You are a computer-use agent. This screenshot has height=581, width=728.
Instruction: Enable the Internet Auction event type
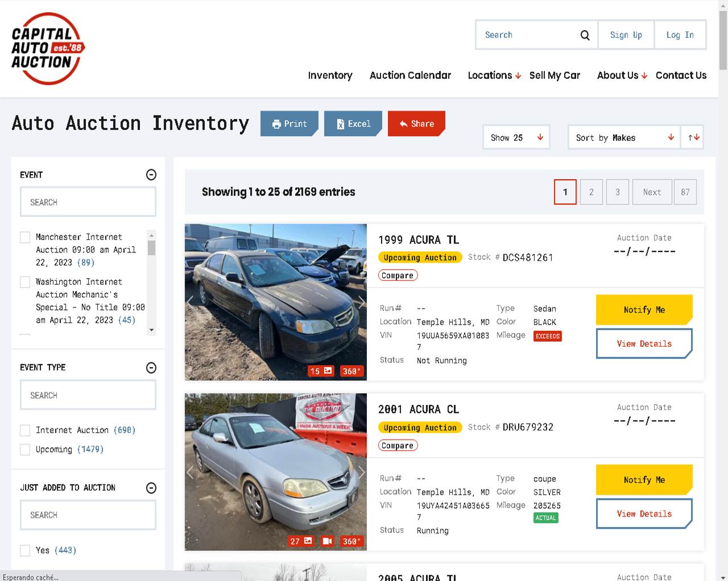25,430
